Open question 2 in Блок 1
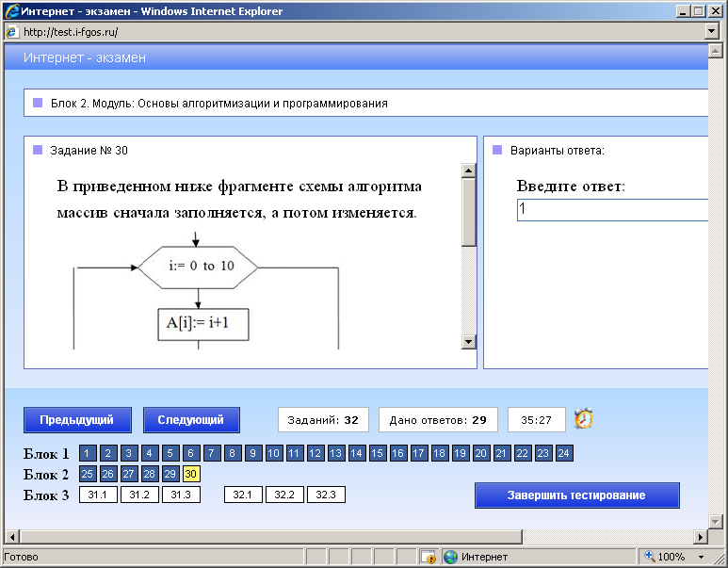 click(108, 453)
